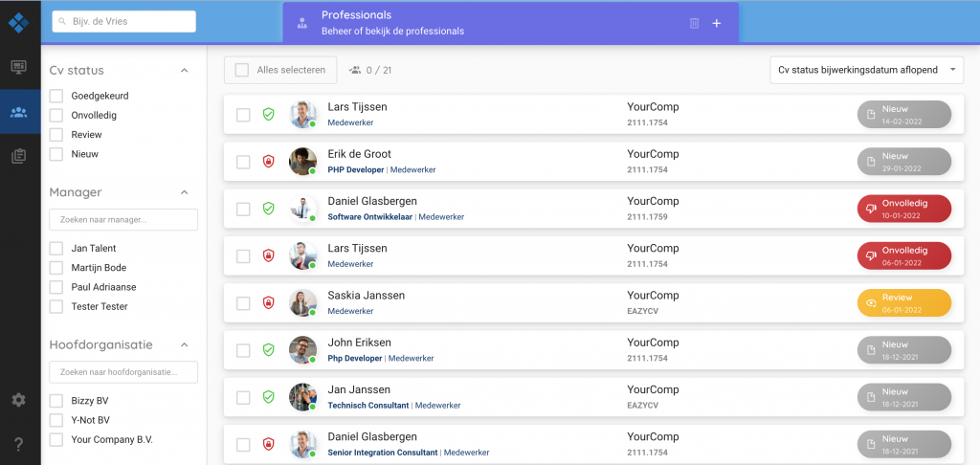Viewport: 980px width, 465px height.
Task: Open settings gear in left sidebar
Action: [18, 400]
